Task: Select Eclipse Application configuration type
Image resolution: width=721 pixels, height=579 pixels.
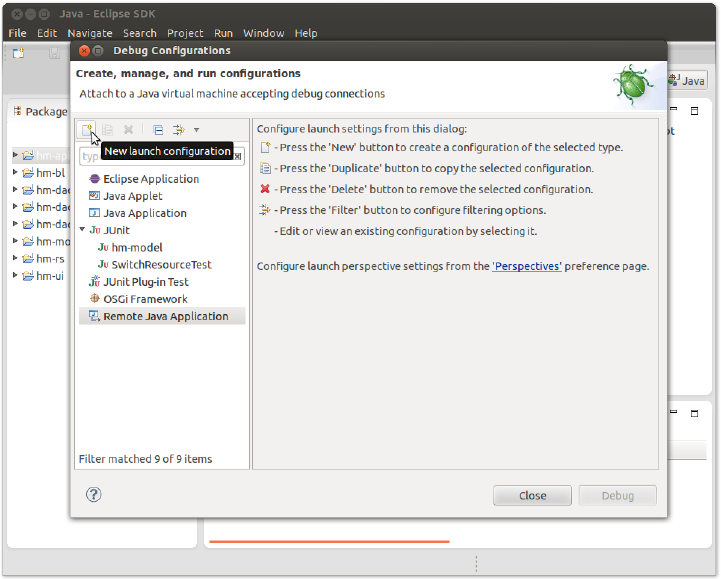Action: (151, 179)
